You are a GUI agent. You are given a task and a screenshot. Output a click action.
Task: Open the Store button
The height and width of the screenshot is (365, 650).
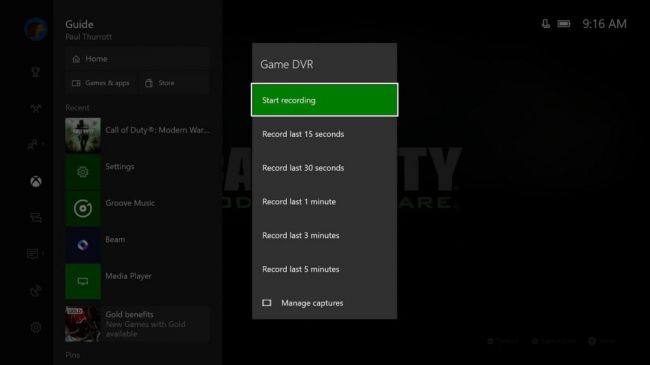click(174, 83)
